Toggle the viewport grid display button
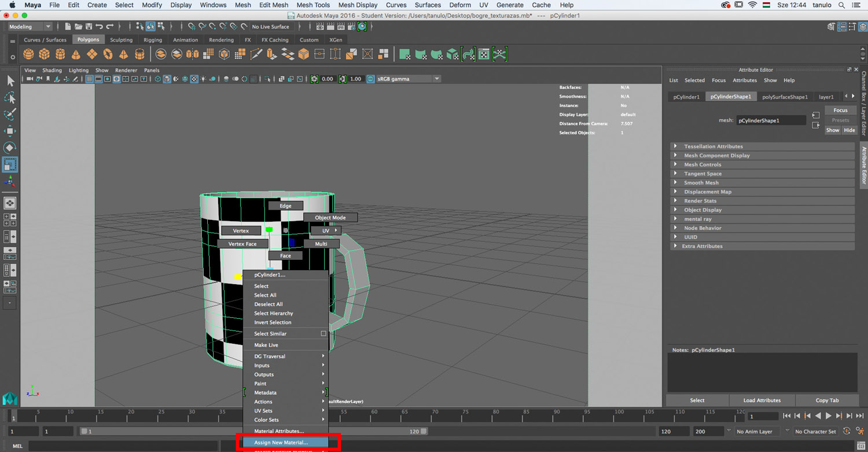 [89, 79]
